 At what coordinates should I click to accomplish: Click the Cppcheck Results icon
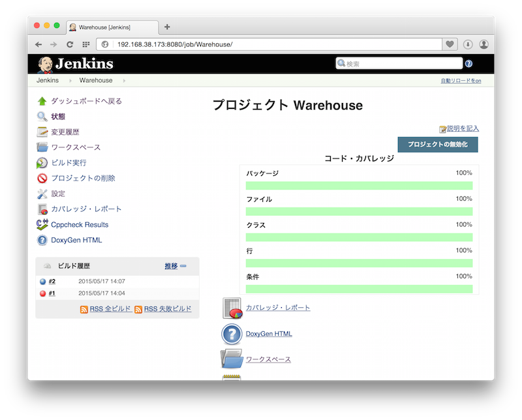coord(42,224)
